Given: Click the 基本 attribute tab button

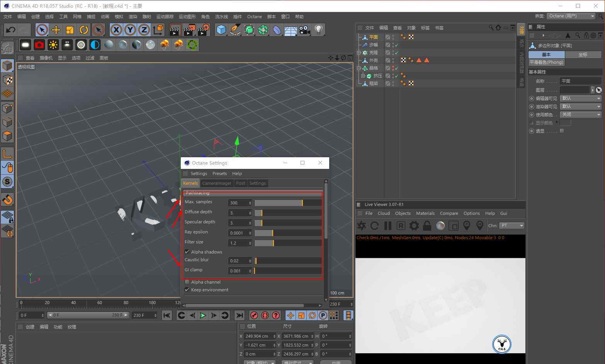Looking at the screenshot, I should pos(546,54).
